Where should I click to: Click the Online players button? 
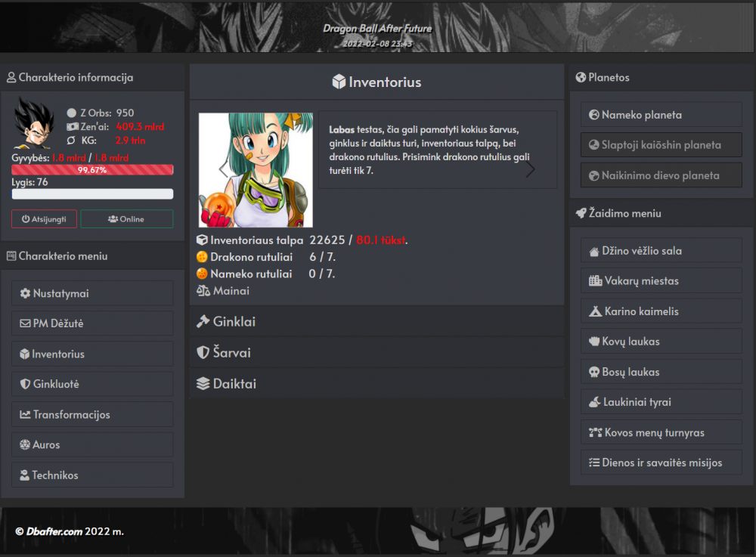[x=126, y=219]
